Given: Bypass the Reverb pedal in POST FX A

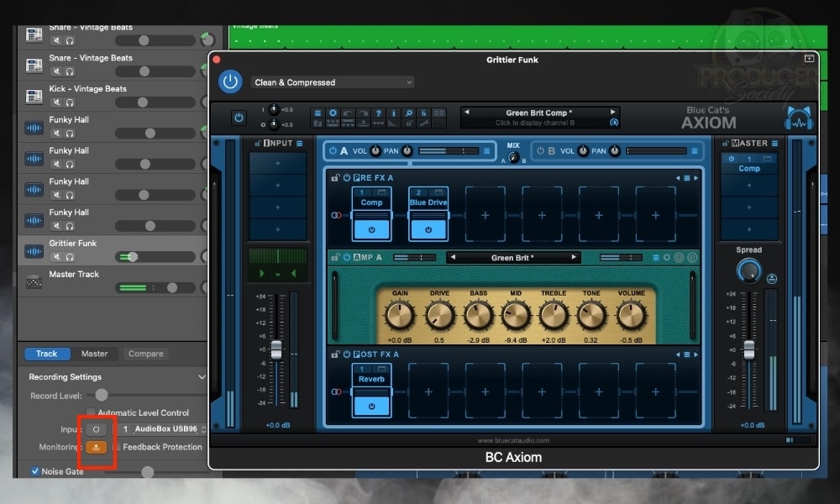Looking at the screenshot, I should [371, 406].
